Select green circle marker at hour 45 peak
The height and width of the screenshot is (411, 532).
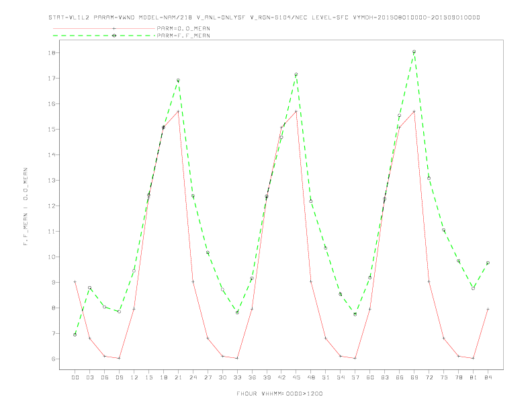[296, 75]
